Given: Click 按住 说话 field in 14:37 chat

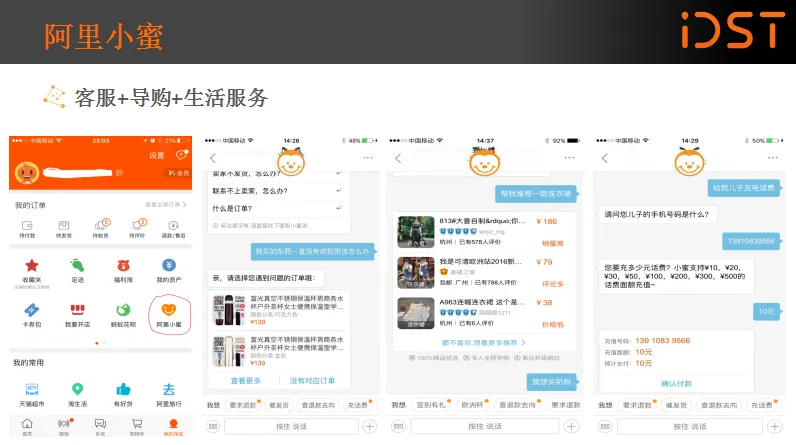Looking at the screenshot, I should click(x=485, y=426).
